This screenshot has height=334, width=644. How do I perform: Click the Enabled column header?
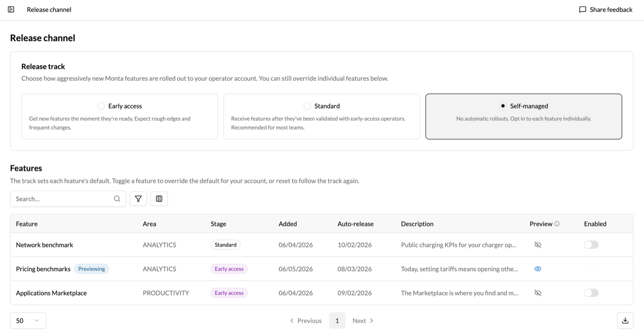[595, 224]
